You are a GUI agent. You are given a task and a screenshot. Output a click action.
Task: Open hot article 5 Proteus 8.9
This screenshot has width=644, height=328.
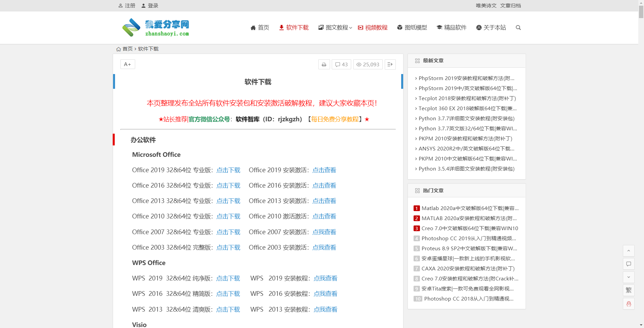[x=469, y=249]
